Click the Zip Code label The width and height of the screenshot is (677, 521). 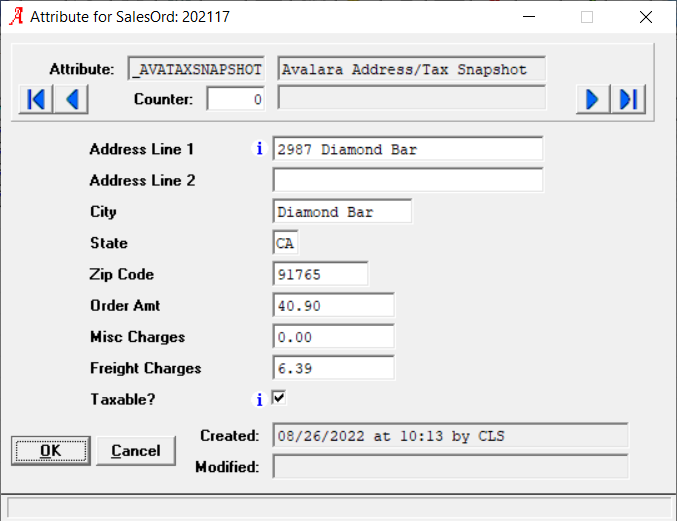122,275
